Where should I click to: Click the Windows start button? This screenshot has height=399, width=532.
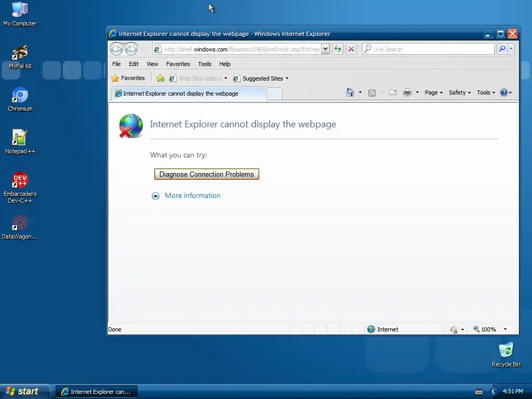coord(24,391)
